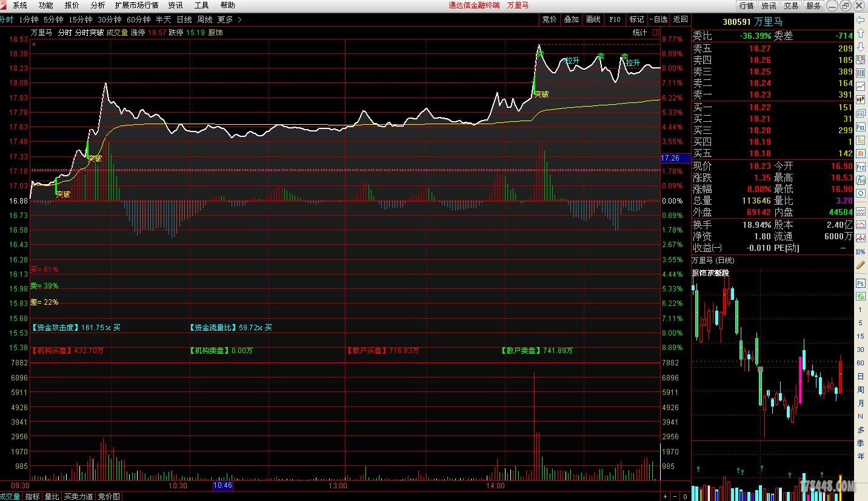Click the tree structure icon in right toolbar
Viewport: 868px width, 501px height.
[860, 141]
